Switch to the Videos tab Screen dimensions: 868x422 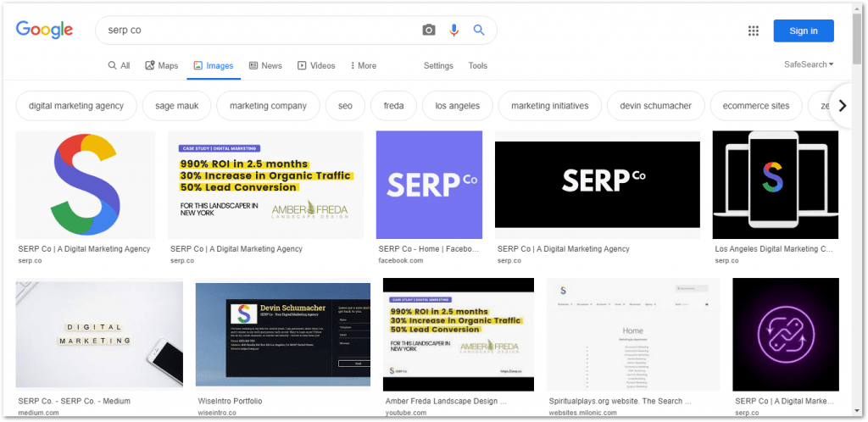(316, 66)
